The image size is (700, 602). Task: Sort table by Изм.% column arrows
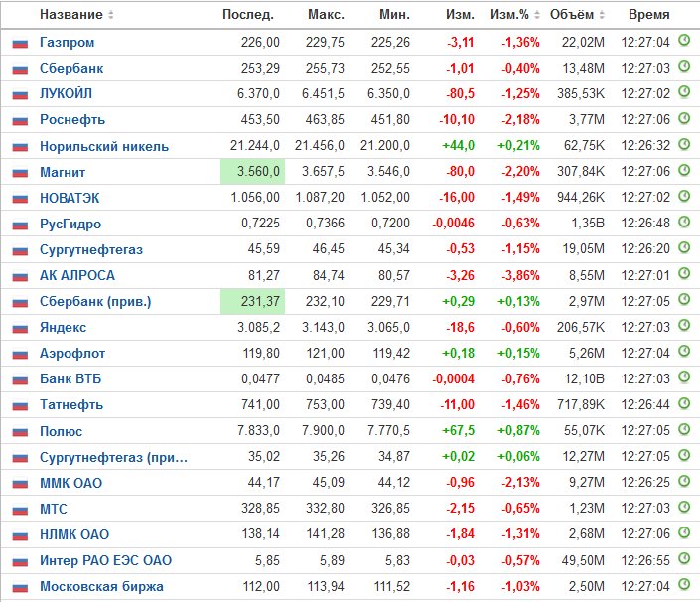(x=536, y=15)
